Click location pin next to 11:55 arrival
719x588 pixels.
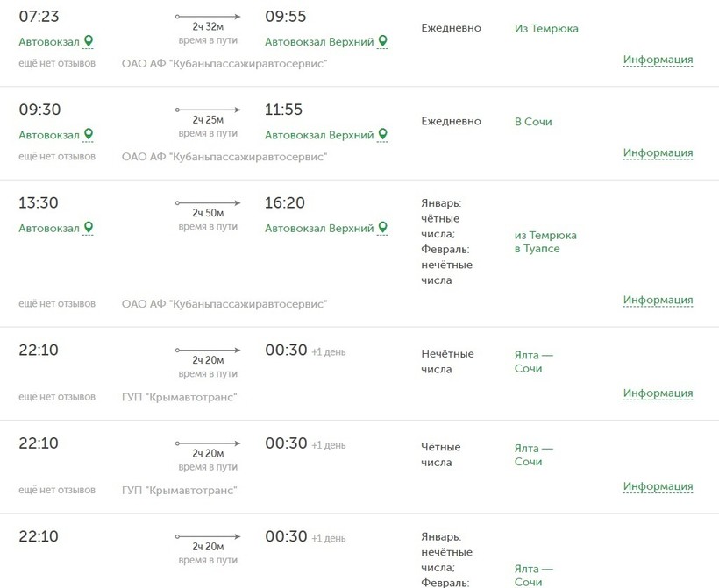coord(383,135)
